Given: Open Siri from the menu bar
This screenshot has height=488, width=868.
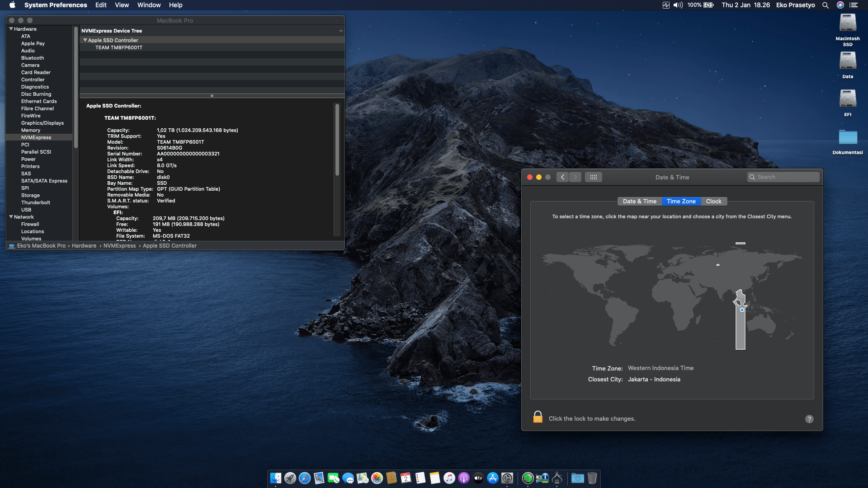Looking at the screenshot, I should (x=840, y=5).
